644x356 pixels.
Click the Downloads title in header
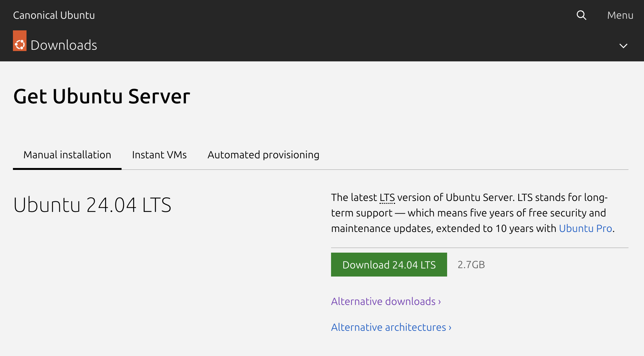pyautogui.click(x=64, y=45)
